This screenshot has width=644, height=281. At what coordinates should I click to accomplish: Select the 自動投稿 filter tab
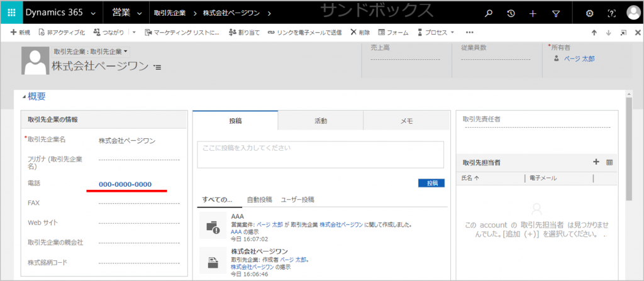[x=259, y=199]
